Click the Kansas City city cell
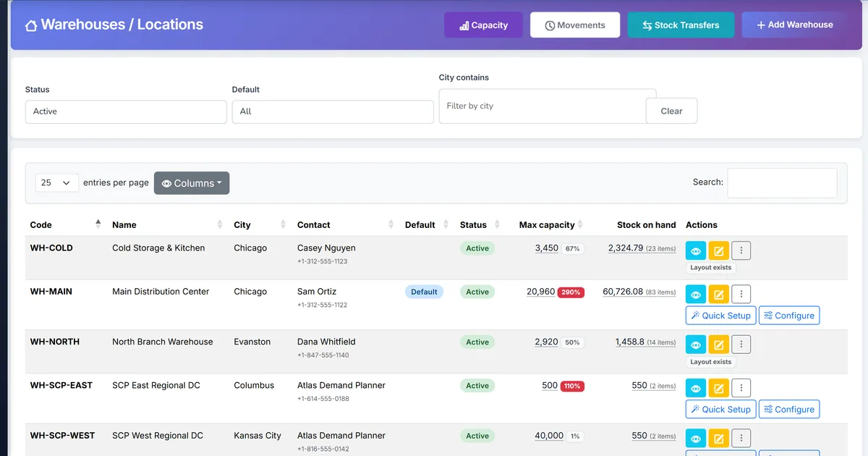The image size is (868, 456). (x=258, y=436)
